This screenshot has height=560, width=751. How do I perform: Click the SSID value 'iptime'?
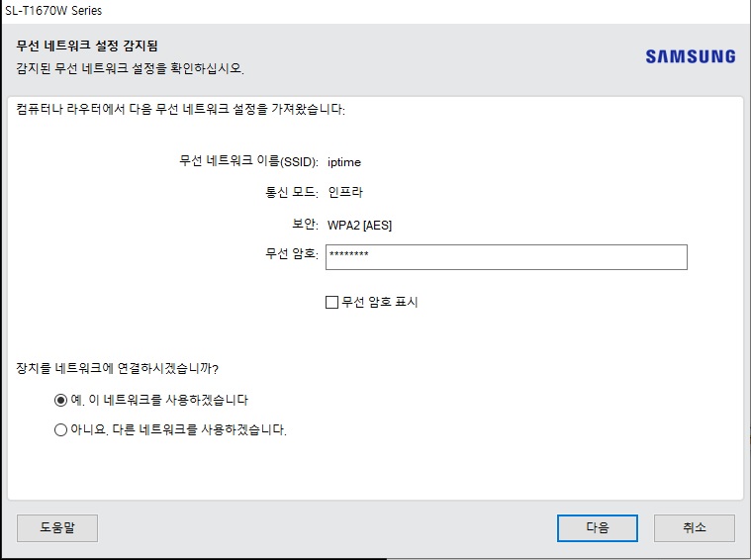344,162
